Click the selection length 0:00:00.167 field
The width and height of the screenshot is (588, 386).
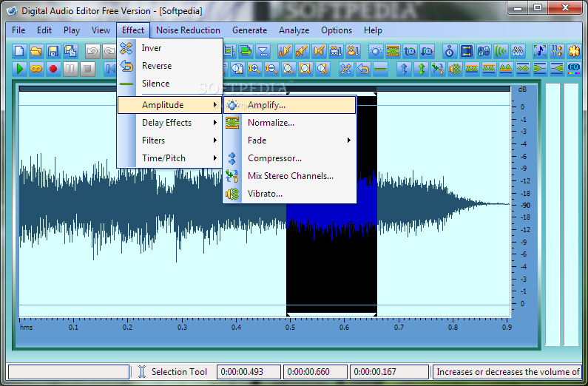point(389,372)
